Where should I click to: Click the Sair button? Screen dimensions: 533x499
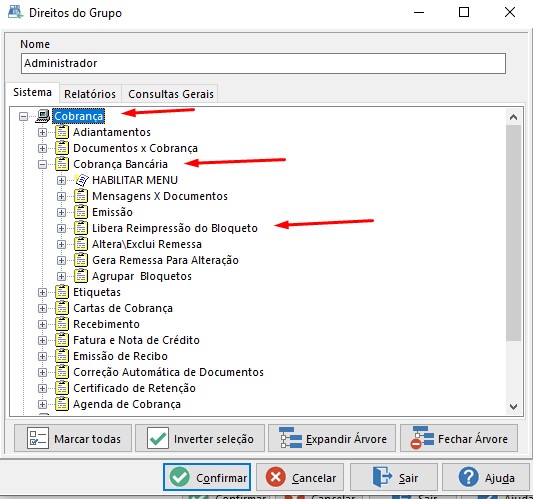394,477
